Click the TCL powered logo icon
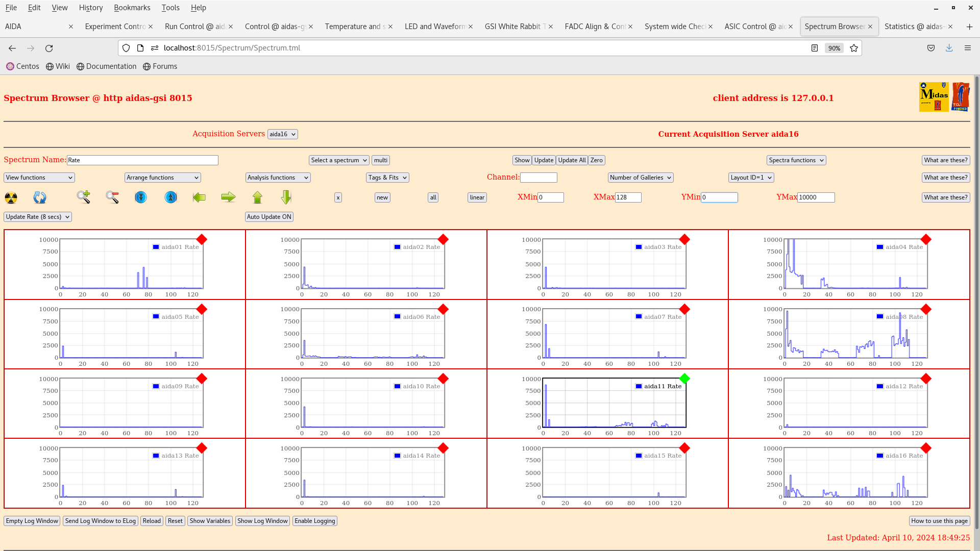This screenshot has height=551, width=980. coord(960,97)
